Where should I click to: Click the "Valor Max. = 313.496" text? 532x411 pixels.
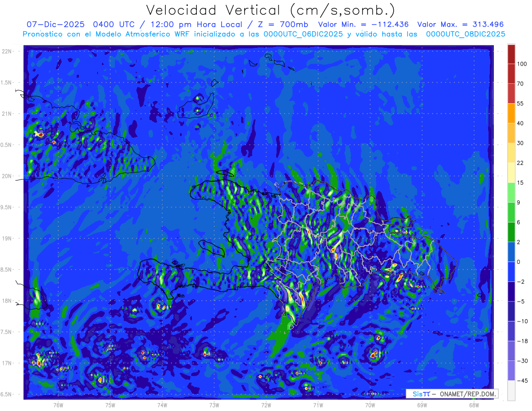pos(461,24)
